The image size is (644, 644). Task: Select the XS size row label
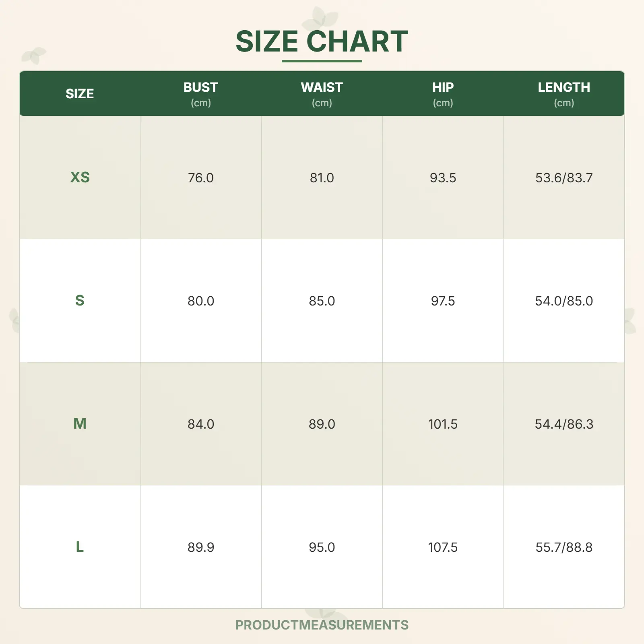pyautogui.click(x=80, y=178)
